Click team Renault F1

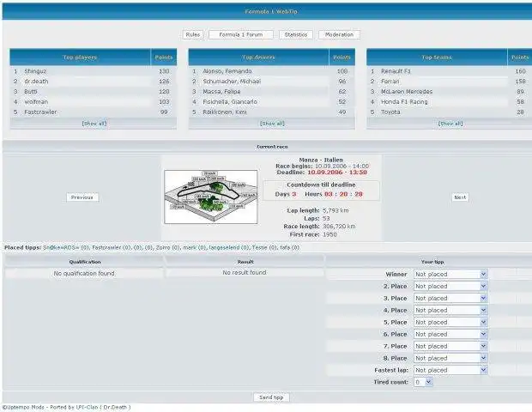(x=396, y=71)
